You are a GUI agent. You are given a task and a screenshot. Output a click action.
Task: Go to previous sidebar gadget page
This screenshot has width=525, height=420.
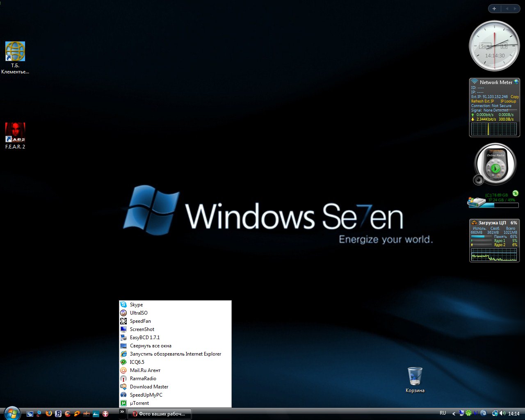pos(507,9)
